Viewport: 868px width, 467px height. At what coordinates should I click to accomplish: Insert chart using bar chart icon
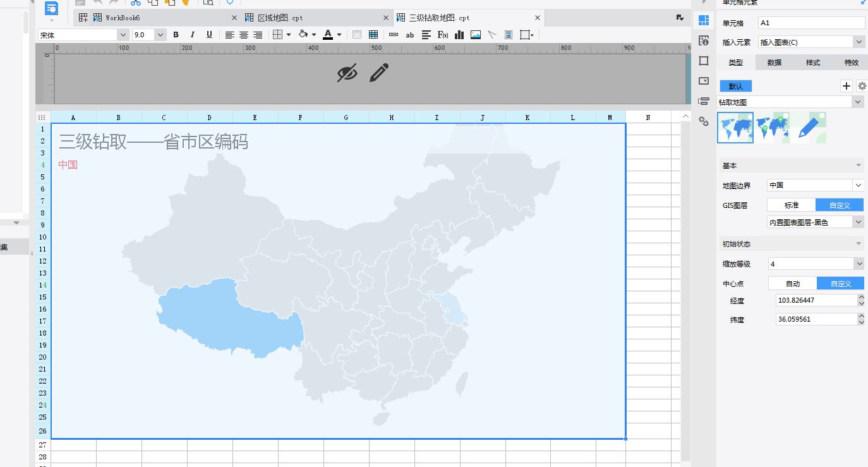point(459,35)
